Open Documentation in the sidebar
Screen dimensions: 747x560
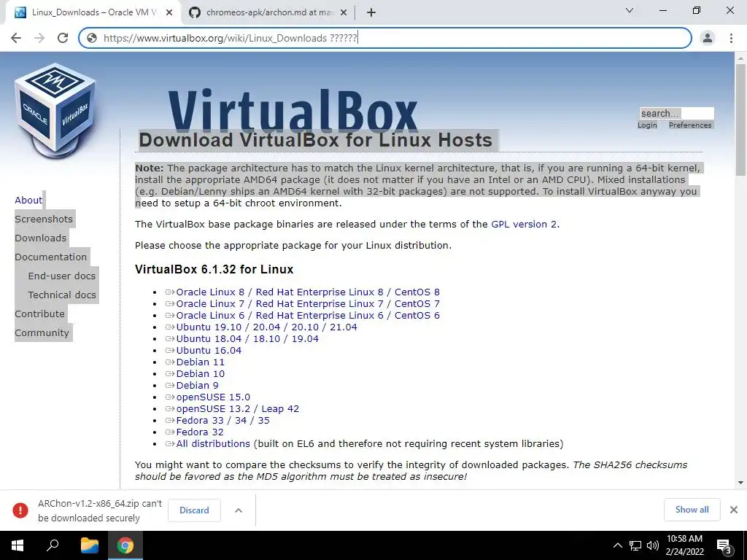click(51, 257)
